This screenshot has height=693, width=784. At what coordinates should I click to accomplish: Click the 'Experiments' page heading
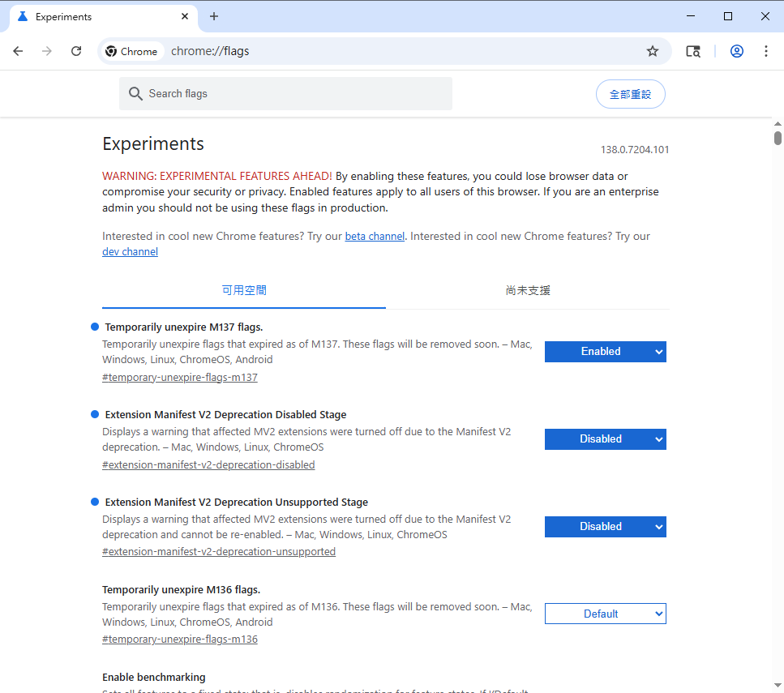point(153,144)
